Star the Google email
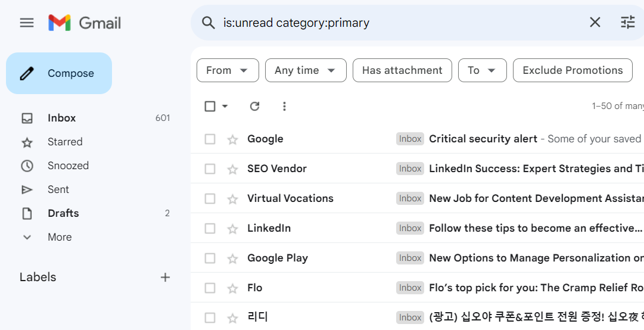 (232, 139)
